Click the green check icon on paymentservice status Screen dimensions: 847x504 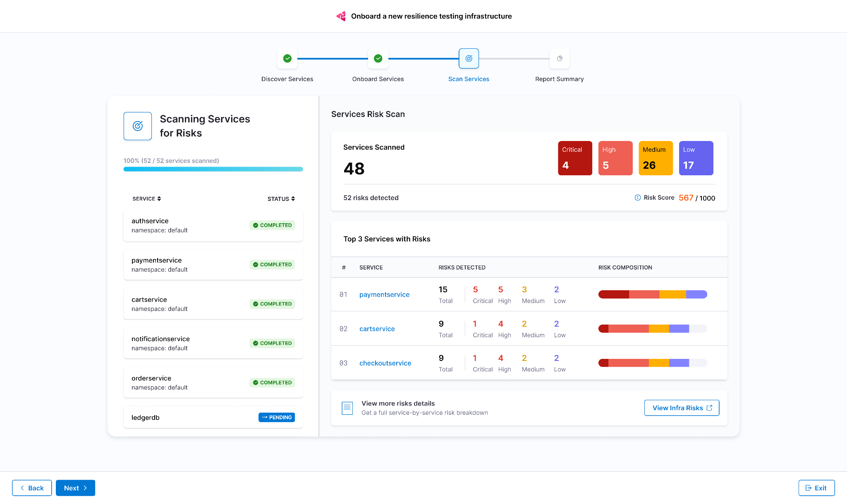coord(256,265)
